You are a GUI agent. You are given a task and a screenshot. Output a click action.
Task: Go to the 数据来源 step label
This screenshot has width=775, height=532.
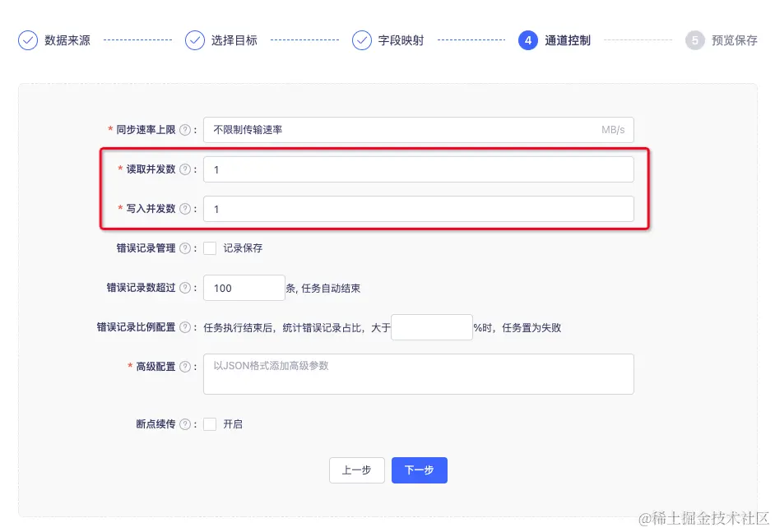pos(67,40)
